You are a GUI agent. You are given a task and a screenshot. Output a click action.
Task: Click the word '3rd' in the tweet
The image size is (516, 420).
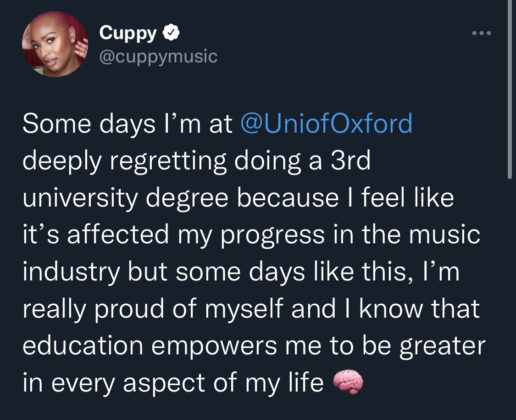pyautogui.click(x=350, y=161)
